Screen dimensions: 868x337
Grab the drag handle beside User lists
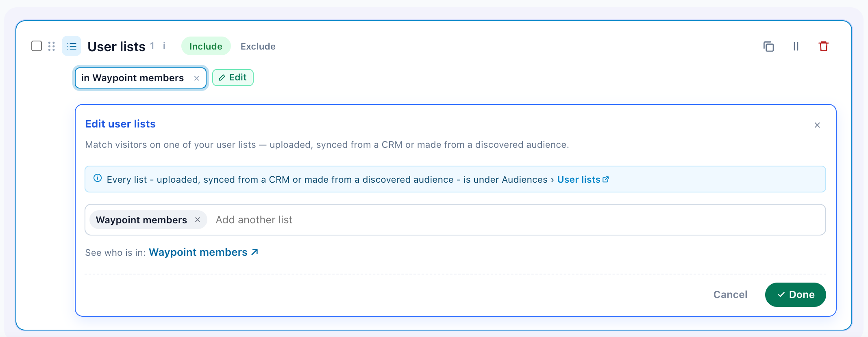pos(52,46)
